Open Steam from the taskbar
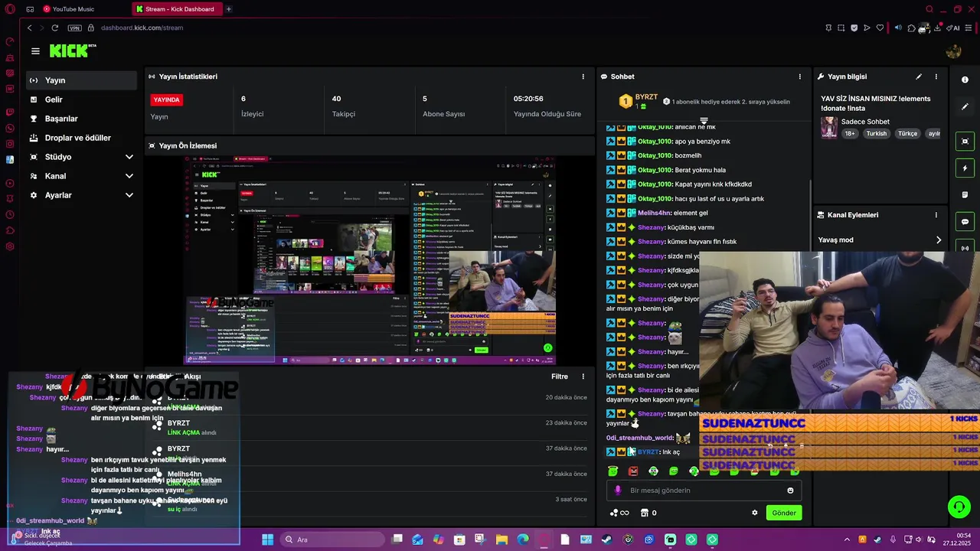This screenshot has height=551, width=980. (x=607, y=540)
